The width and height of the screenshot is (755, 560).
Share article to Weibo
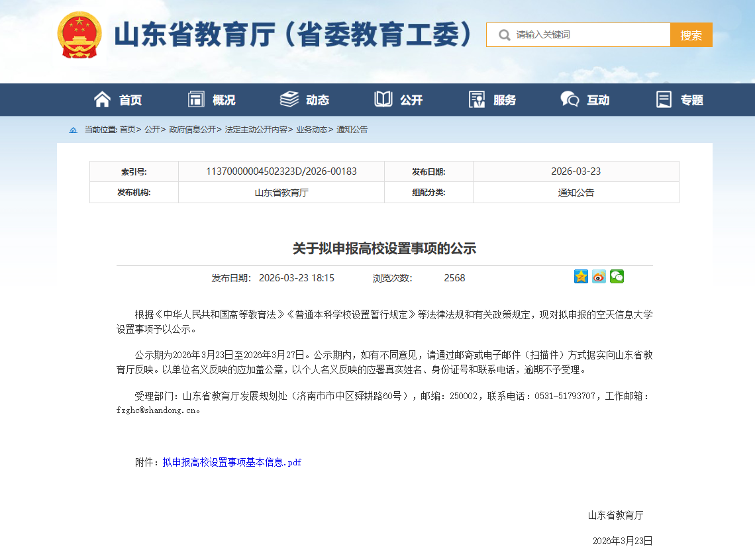pyautogui.click(x=599, y=277)
